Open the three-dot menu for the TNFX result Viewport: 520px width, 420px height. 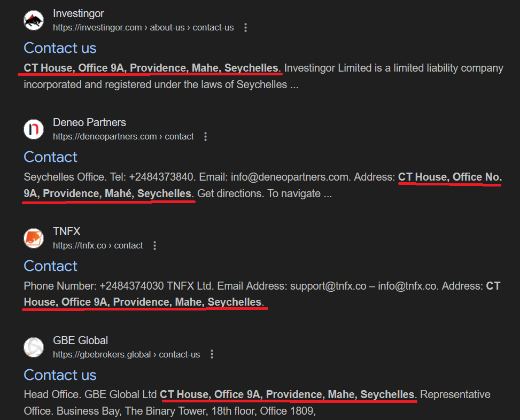point(154,246)
